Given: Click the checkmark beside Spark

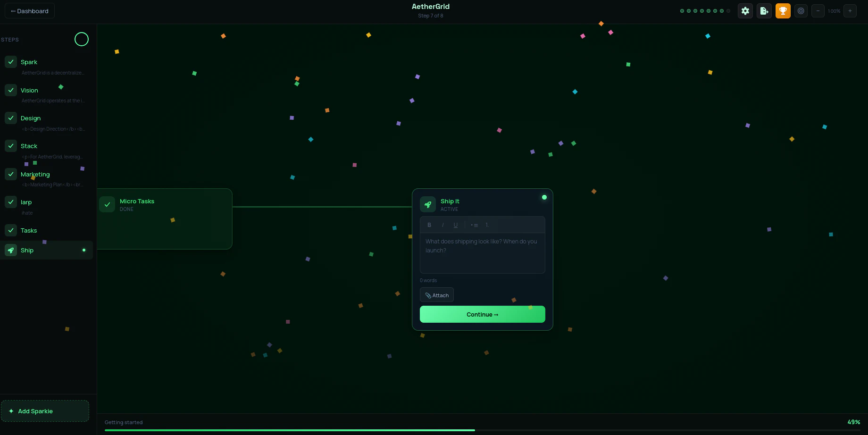Looking at the screenshot, I should (x=11, y=62).
